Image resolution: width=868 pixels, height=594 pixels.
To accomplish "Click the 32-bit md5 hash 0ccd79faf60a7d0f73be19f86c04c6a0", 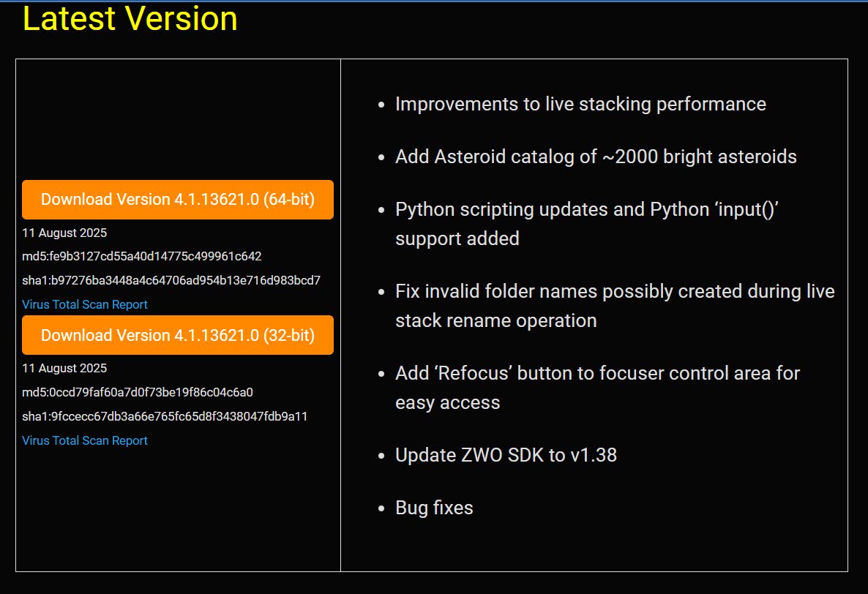I will click(x=138, y=392).
